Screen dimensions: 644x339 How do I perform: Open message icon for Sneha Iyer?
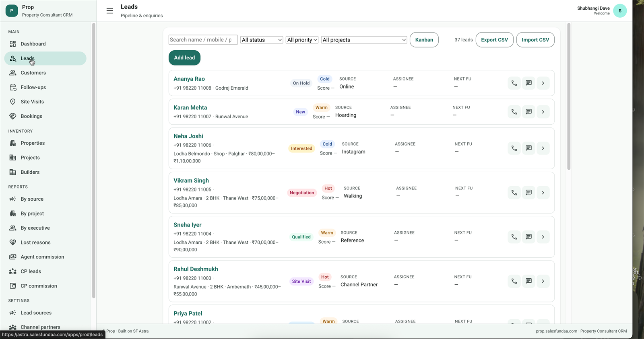(528, 237)
